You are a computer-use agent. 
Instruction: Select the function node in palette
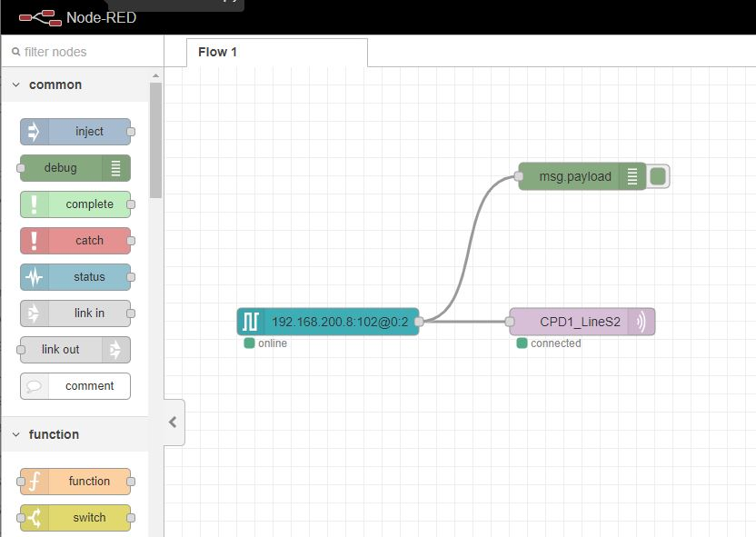(76, 482)
